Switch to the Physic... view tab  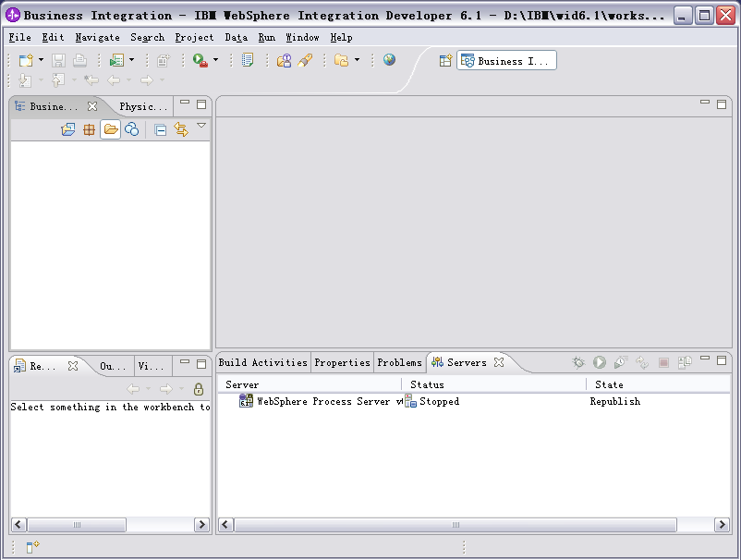click(143, 107)
